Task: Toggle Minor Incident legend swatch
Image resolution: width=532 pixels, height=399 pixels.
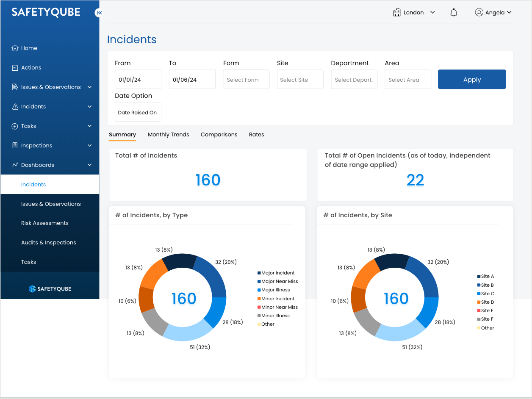Action: click(259, 299)
